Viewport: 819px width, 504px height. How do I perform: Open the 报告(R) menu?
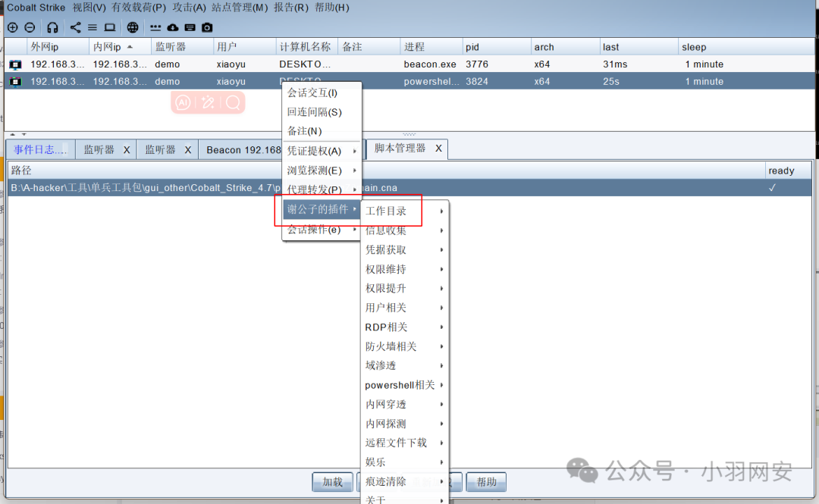click(291, 8)
